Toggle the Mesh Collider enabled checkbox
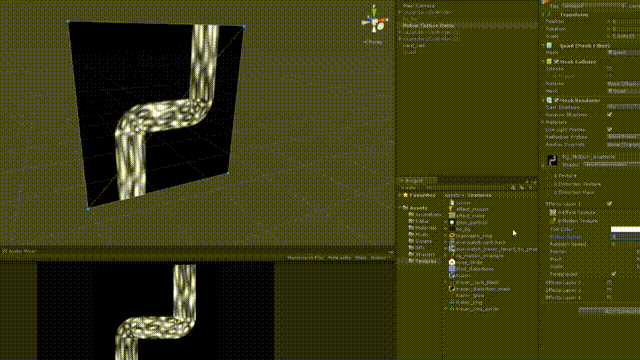The image size is (640, 360). tap(556, 62)
